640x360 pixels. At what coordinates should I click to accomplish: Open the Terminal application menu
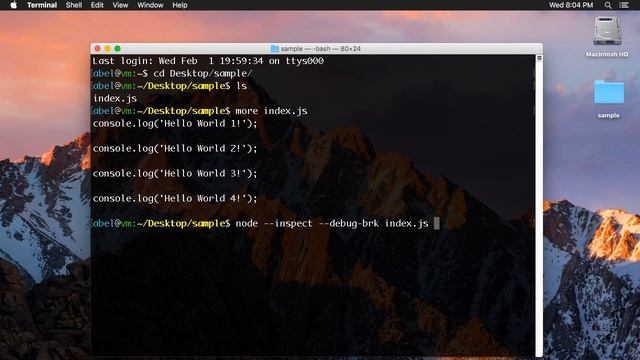pos(42,5)
